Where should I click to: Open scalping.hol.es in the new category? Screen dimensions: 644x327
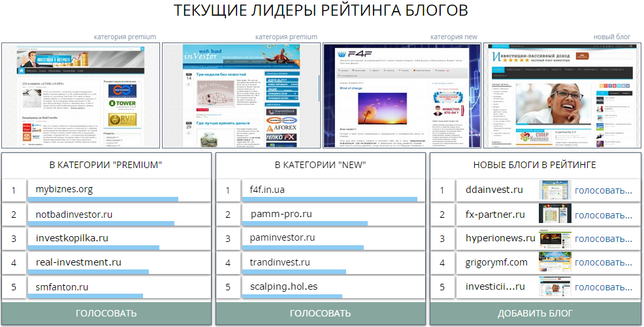coord(283,286)
